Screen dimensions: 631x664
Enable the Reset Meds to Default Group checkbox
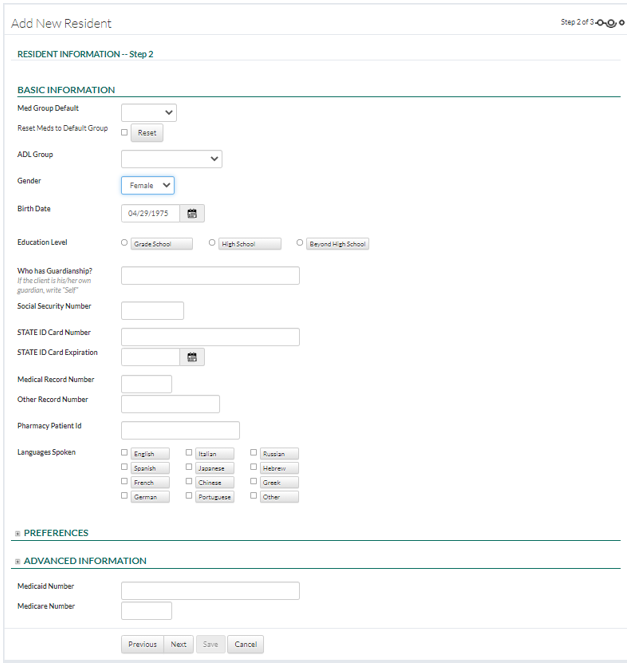click(124, 132)
